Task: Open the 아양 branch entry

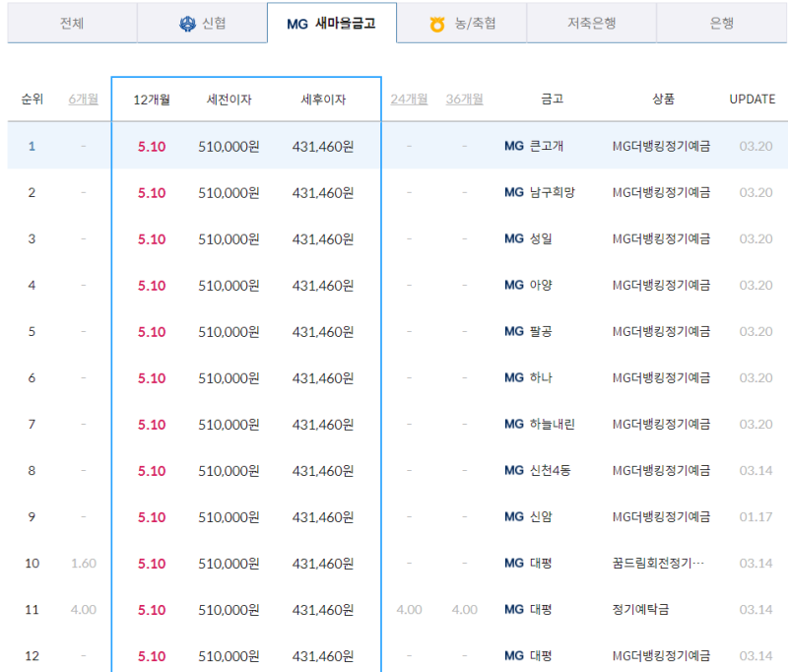Action: point(541,285)
